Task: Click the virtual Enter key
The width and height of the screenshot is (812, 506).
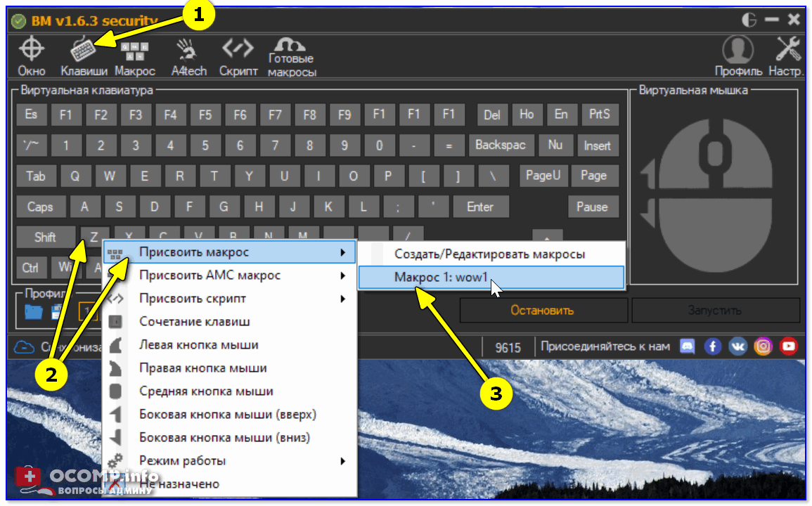Action: [480, 207]
